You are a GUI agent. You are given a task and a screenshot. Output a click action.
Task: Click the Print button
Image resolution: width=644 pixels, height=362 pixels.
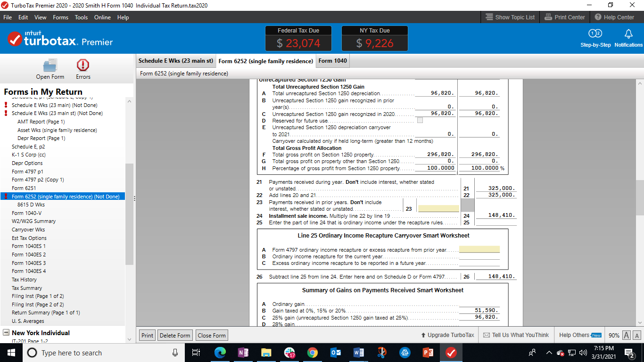(x=147, y=335)
